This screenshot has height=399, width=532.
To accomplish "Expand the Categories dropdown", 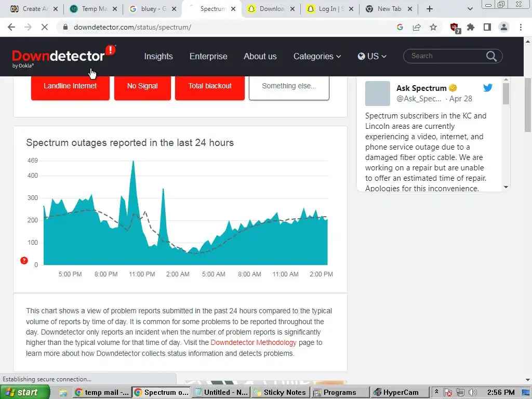I will point(317,56).
